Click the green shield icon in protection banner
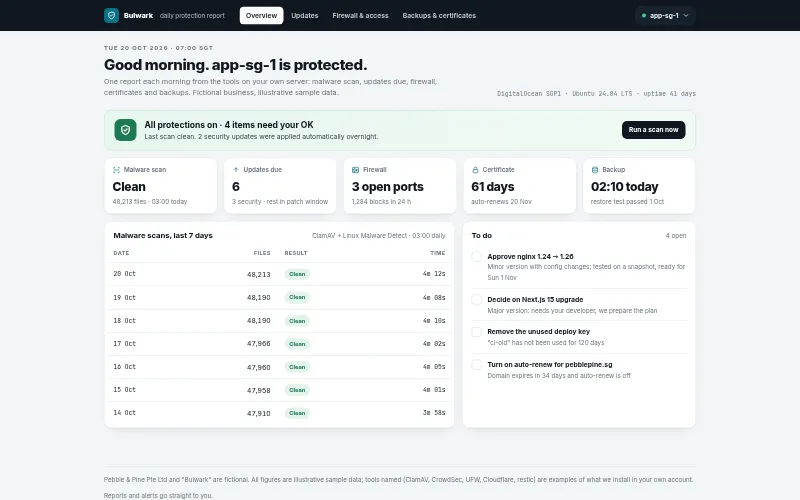800x500 pixels. (x=125, y=130)
